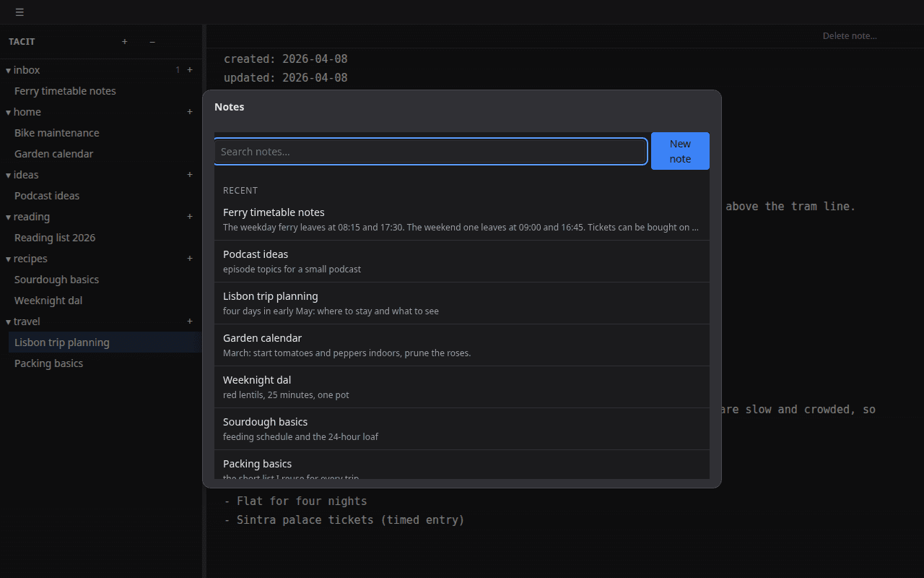
Task: Add a note to the reading folder
Action: click(x=190, y=217)
